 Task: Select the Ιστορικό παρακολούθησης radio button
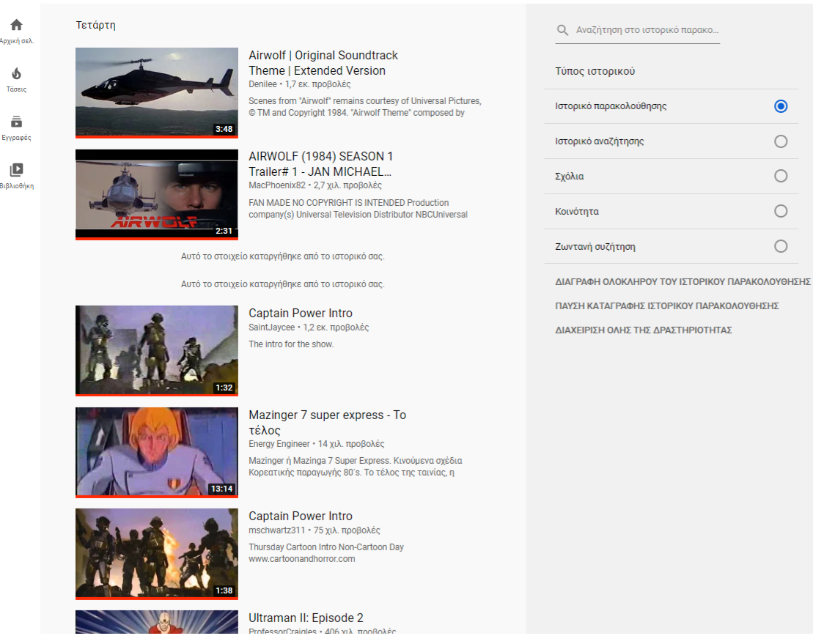click(x=781, y=106)
